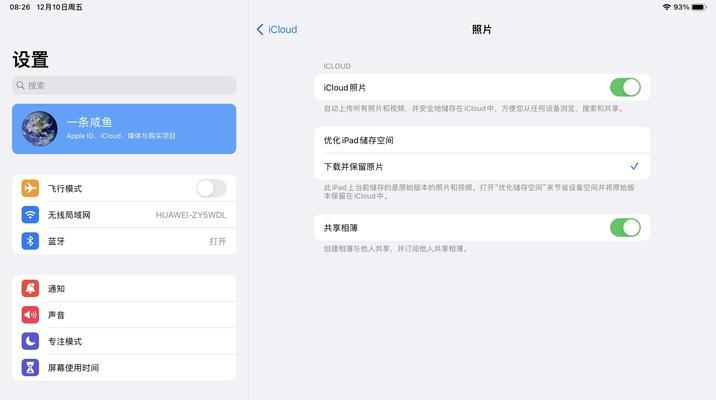The width and height of the screenshot is (716, 400).
Task: Open 通知 settings
Action: (124, 288)
